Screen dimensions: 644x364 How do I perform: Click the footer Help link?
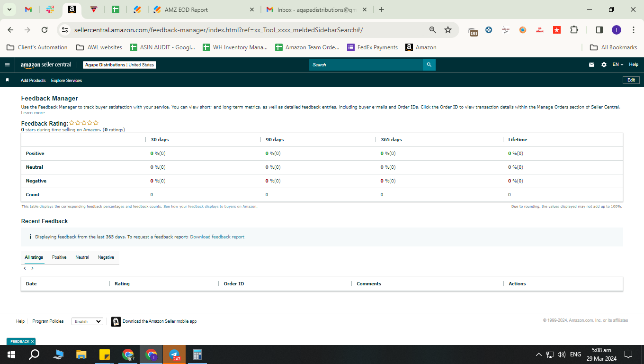click(20, 321)
